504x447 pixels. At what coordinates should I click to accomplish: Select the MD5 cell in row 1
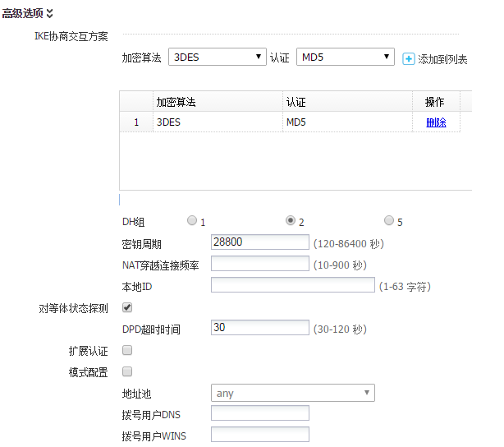347,122
